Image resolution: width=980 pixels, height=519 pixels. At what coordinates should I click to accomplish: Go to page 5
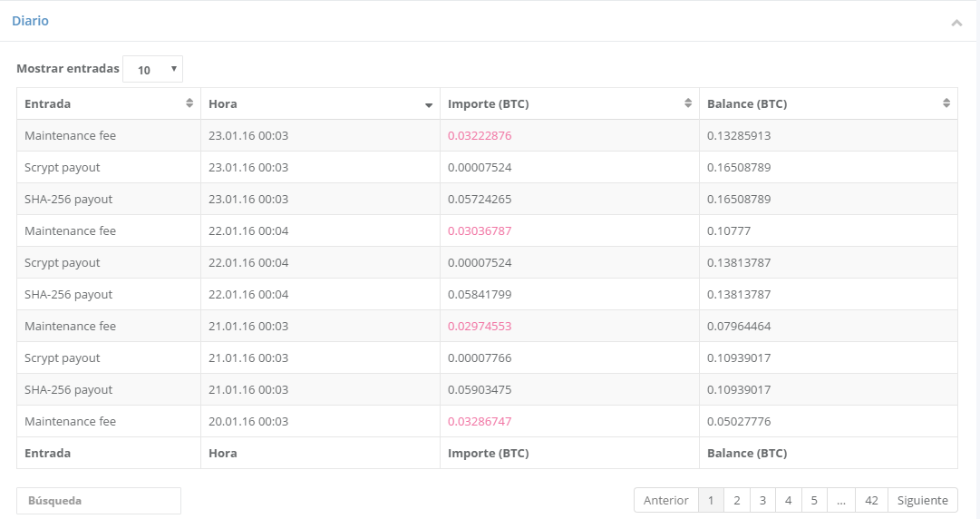tap(814, 500)
